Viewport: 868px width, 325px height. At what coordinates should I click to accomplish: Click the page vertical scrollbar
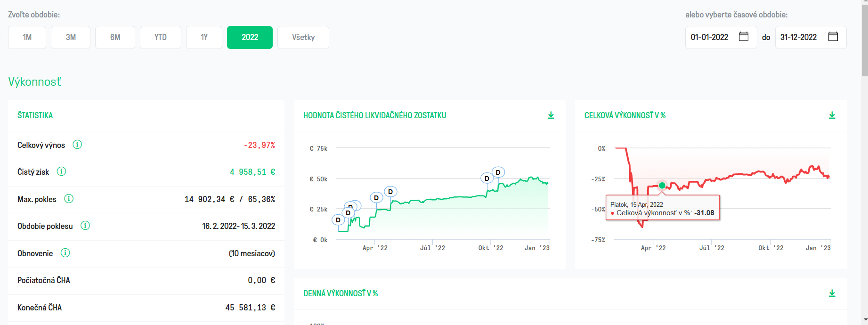click(x=864, y=162)
